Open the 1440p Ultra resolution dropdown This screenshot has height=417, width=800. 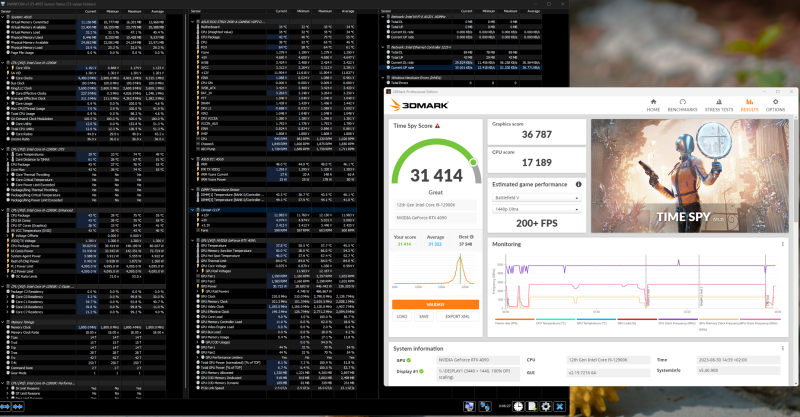point(537,209)
